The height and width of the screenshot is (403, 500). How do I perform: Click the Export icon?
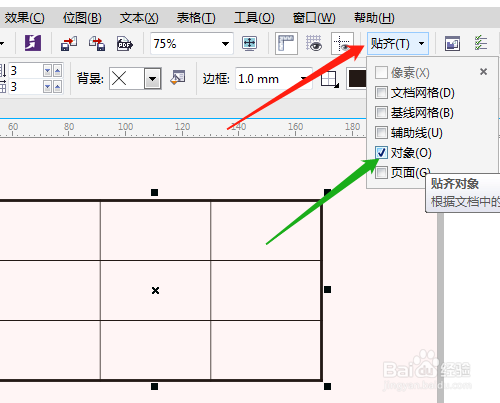pos(97,43)
